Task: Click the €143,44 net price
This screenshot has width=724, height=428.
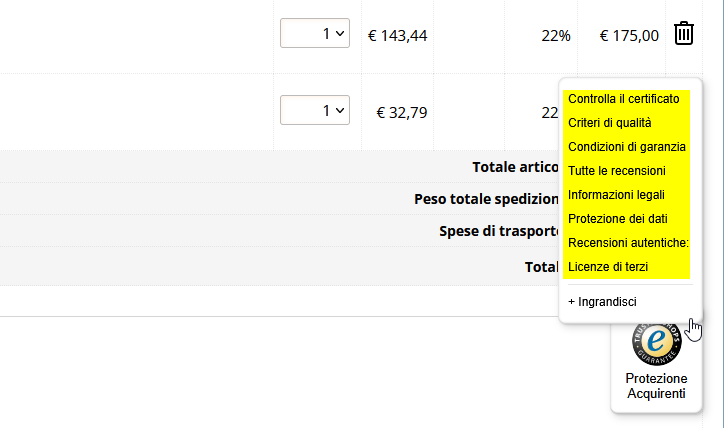Action: (x=398, y=36)
